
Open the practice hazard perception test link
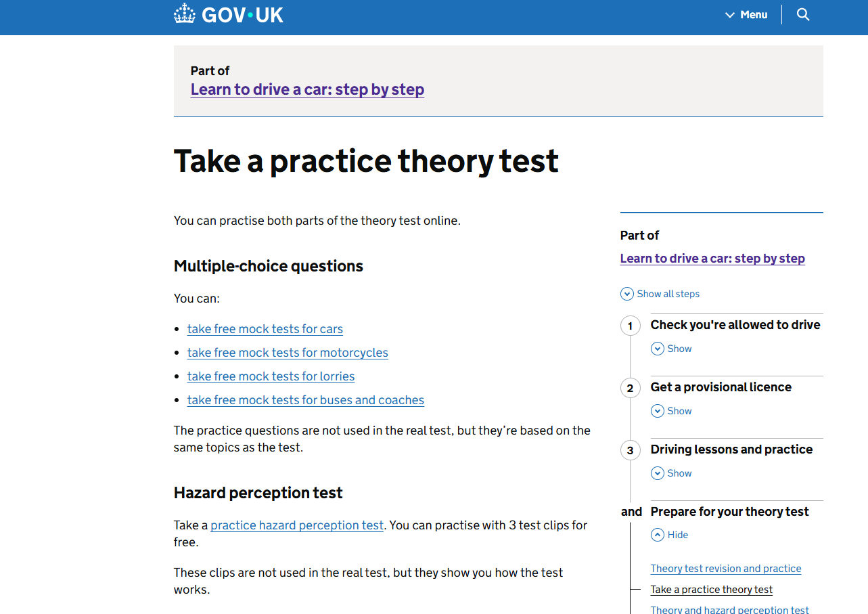click(296, 525)
